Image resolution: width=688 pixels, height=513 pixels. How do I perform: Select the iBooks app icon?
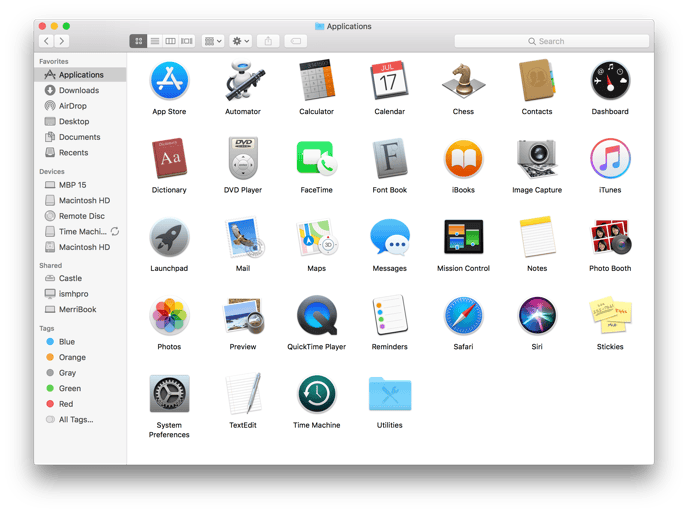tap(463, 158)
